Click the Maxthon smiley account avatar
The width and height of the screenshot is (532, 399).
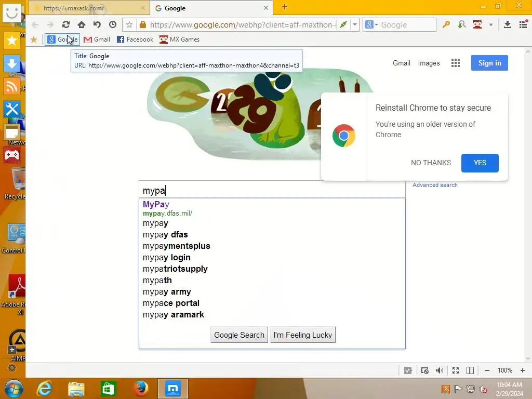pos(12,12)
